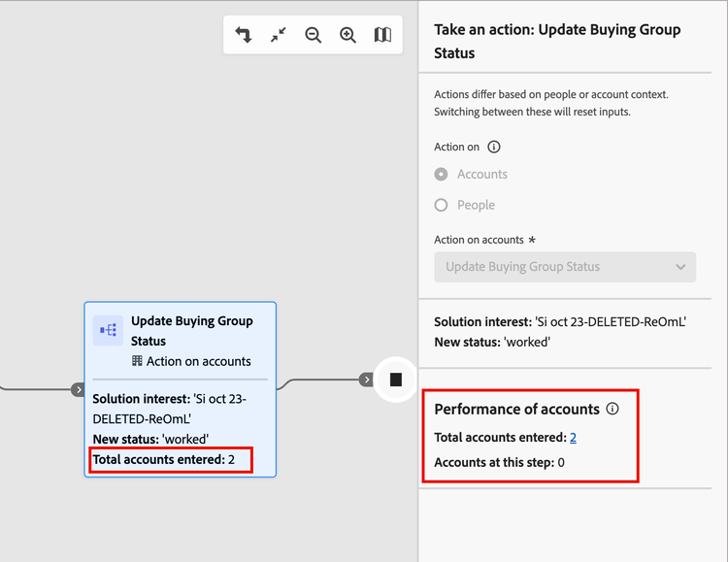Click the 'Actions differ based on people' description
Viewport: 728px width, 562px height.
click(551, 103)
